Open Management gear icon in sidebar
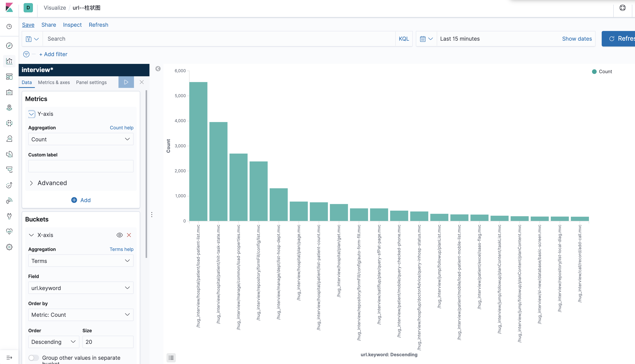This screenshot has width=635, height=364. pyautogui.click(x=9, y=247)
